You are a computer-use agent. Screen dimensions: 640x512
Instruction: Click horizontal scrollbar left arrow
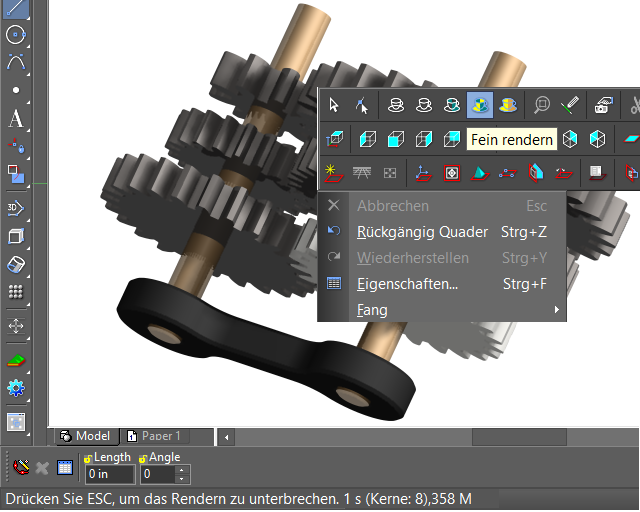pyautogui.click(x=226, y=437)
